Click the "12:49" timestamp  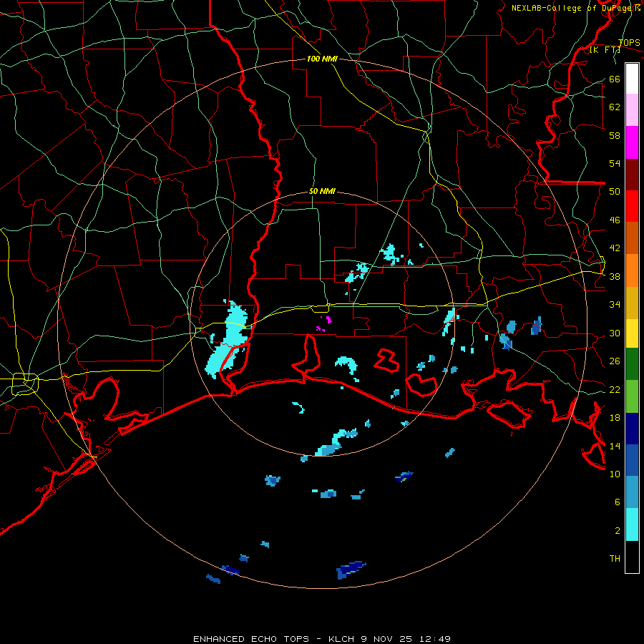[435, 639]
